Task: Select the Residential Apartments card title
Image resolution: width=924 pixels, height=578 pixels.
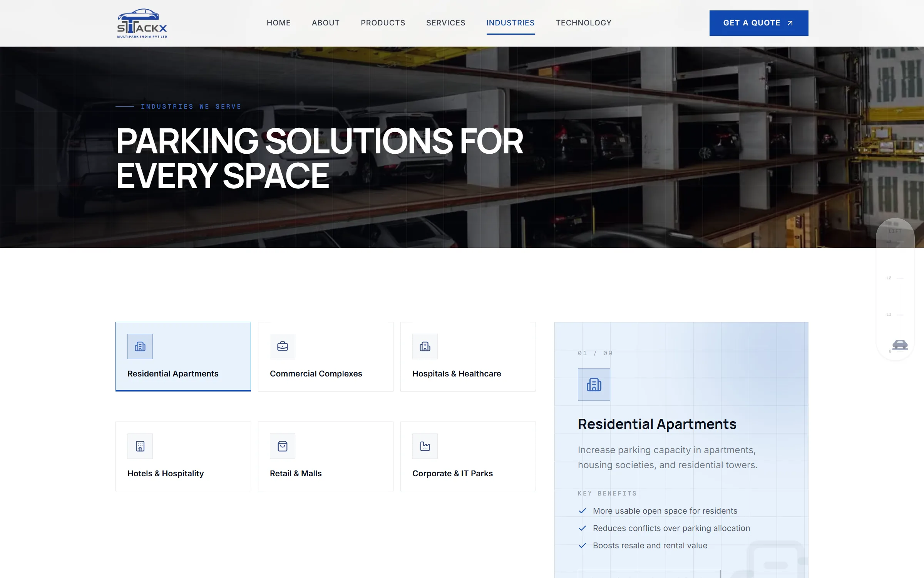Action: tap(173, 374)
